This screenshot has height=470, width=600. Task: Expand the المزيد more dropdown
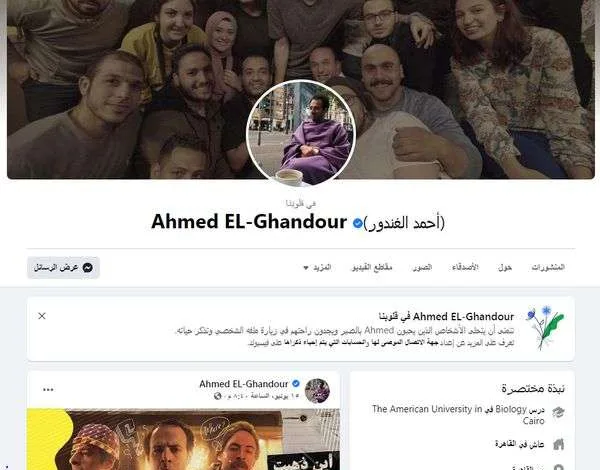(x=317, y=268)
